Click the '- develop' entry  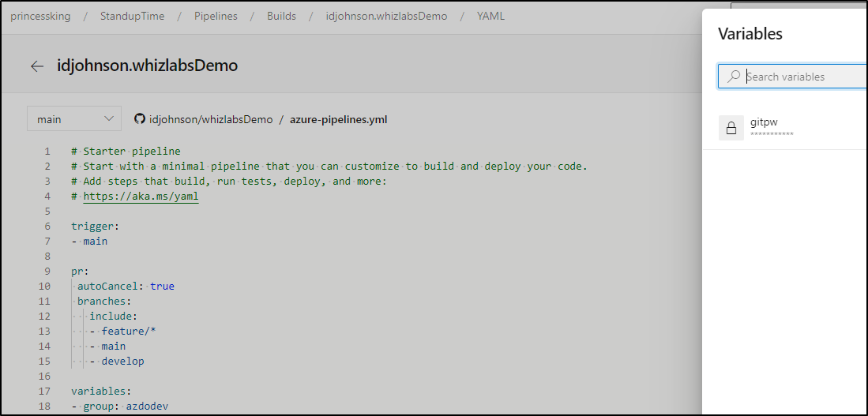point(116,361)
